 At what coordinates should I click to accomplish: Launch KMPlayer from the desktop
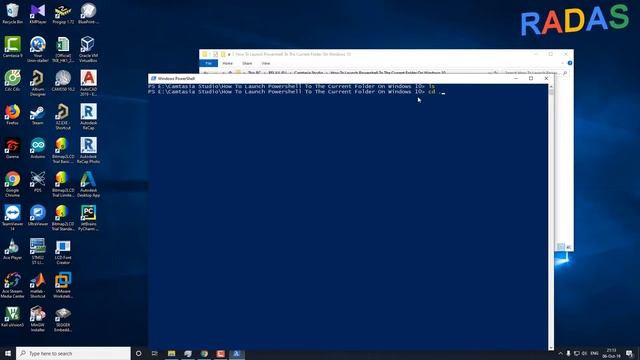38,13
